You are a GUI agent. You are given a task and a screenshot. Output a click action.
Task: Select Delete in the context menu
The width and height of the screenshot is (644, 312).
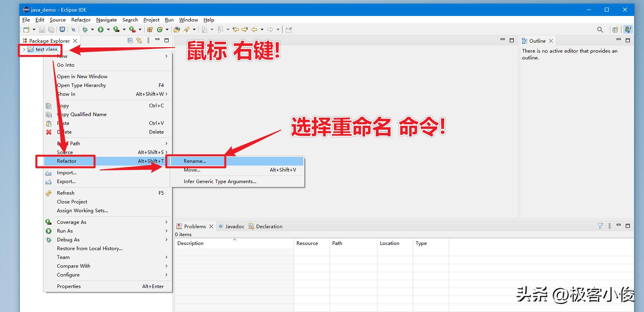(x=108, y=132)
